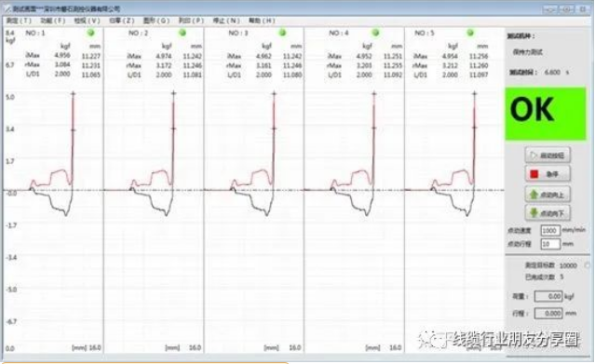
Task: Click the stroke field showing 0.000 mm
Action: [x=548, y=313]
